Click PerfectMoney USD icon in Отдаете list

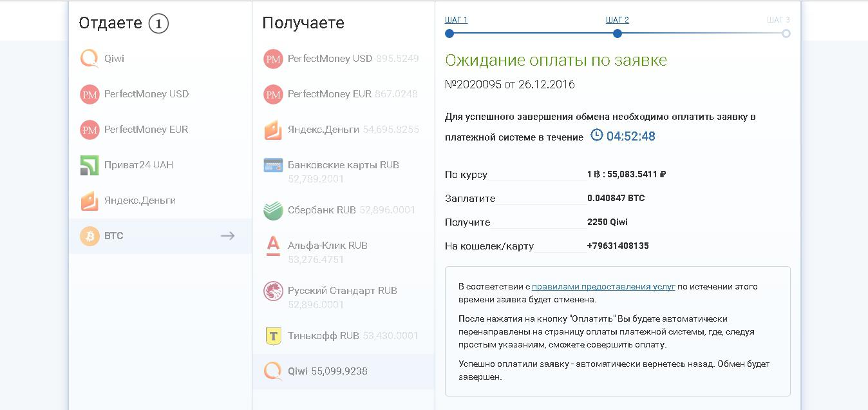tap(90, 94)
